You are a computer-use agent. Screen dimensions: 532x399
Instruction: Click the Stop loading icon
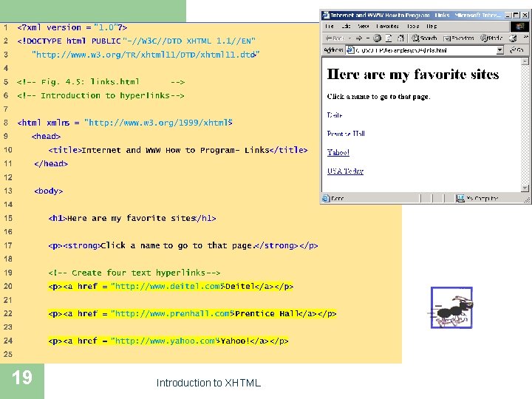click(378, 38)
